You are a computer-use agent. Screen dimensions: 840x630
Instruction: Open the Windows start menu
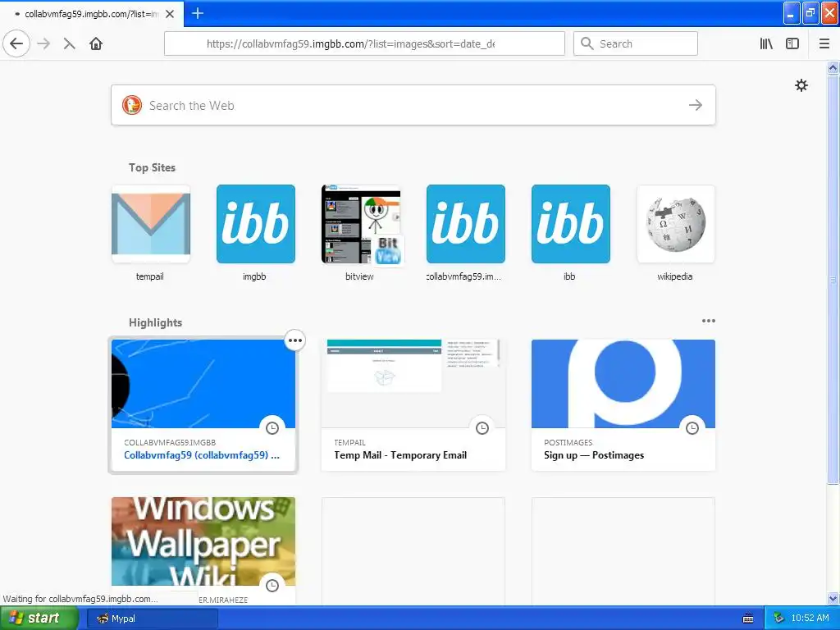pos(39,619)
